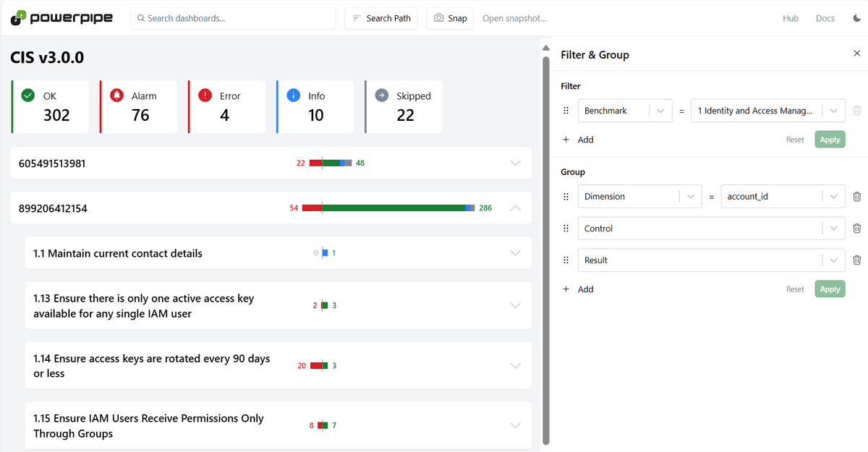Viewport: 868px width, 452px height.
Task: Click the red Alarm bell icon
Action: [115, 95]
